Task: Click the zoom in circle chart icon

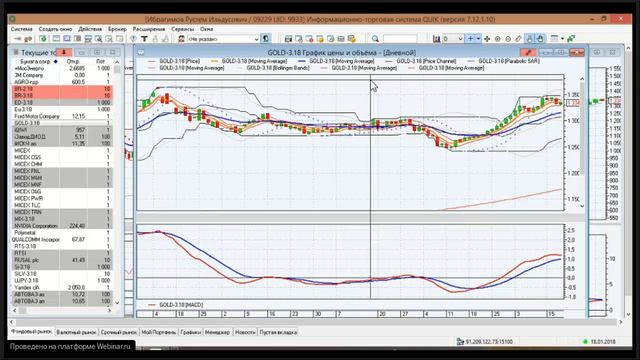Action: point(498,39)
